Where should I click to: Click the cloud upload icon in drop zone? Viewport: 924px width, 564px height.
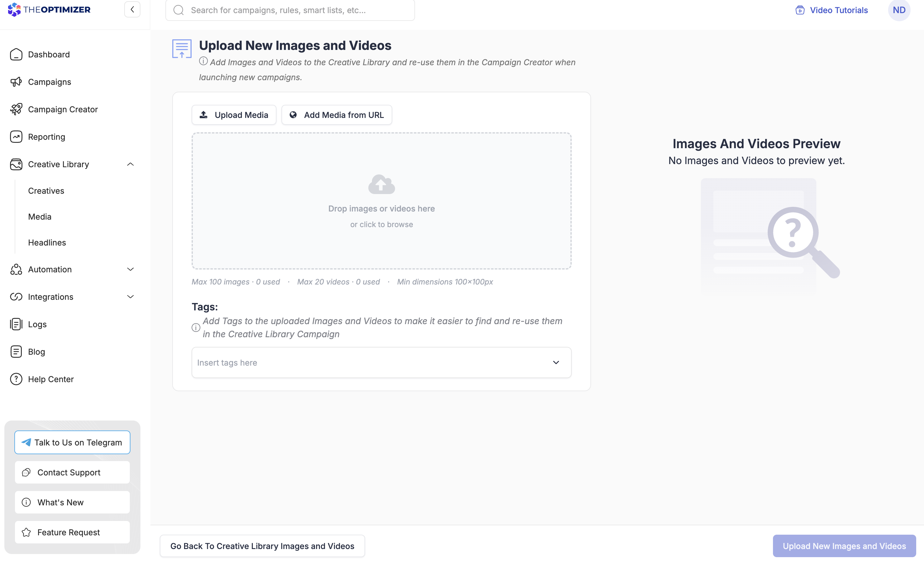coord(381,184)
